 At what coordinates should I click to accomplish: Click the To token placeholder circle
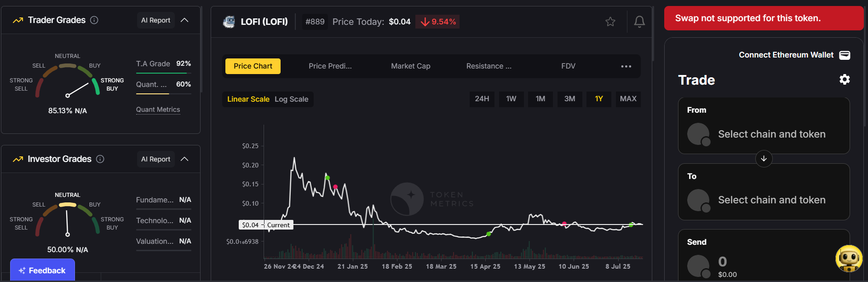(x=698, y=200)
